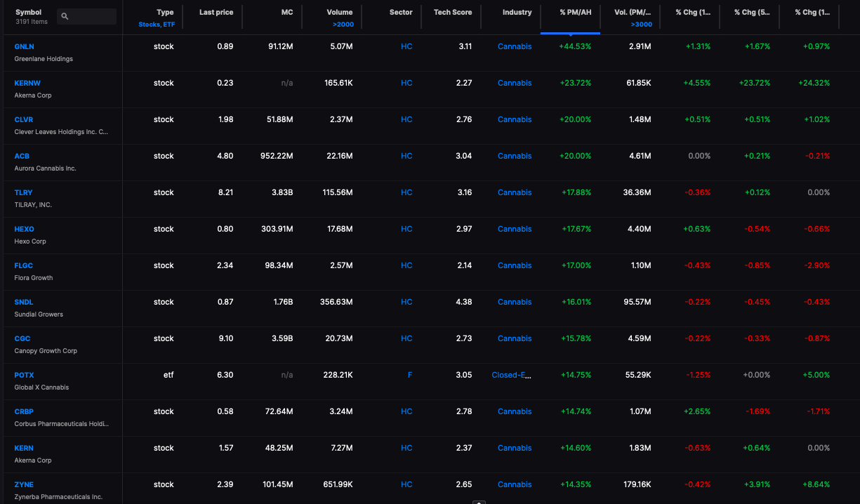
Task: Open the GNLN ticker link
Action: pyautogui.click(x=24, y=46)
